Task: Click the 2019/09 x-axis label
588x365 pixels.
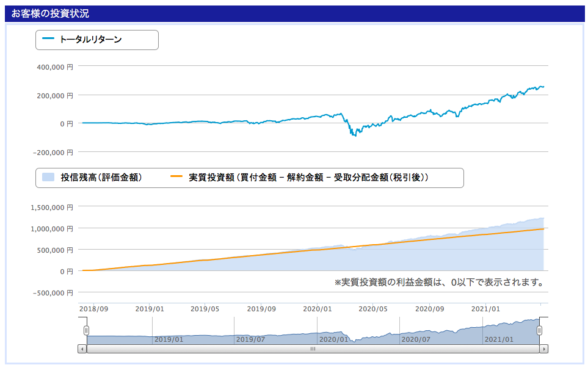Action: click(261, 309)
